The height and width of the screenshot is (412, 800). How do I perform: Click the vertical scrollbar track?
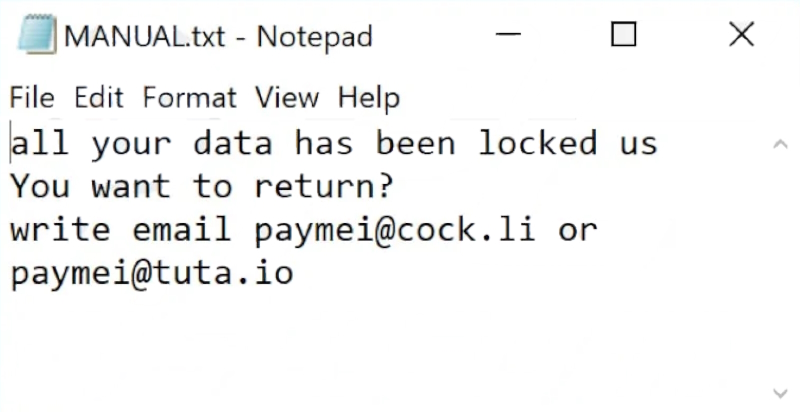pyautogui.click(x=780, y=270)
